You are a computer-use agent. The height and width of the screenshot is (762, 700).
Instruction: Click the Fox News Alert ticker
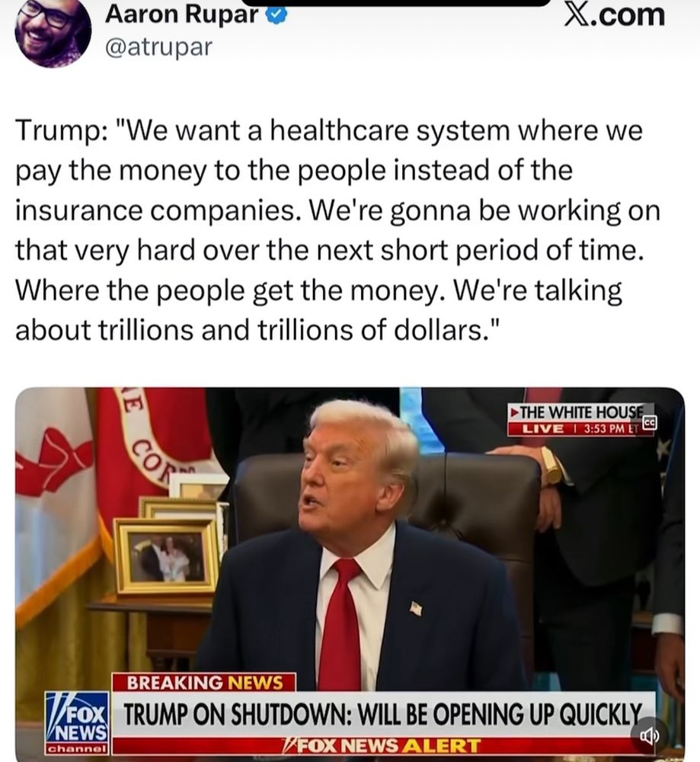point(383,745)
